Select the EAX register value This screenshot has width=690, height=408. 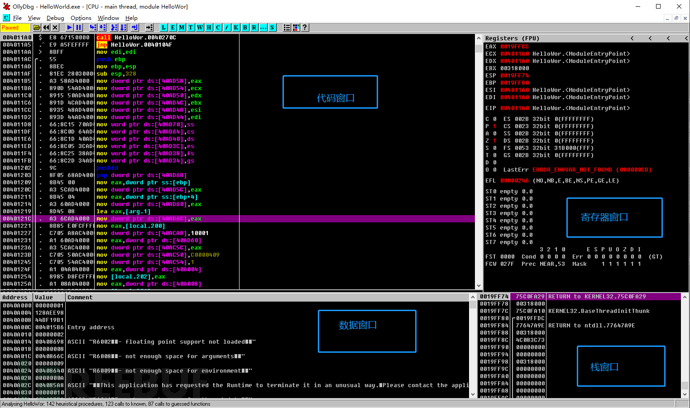tap(514, 47)
